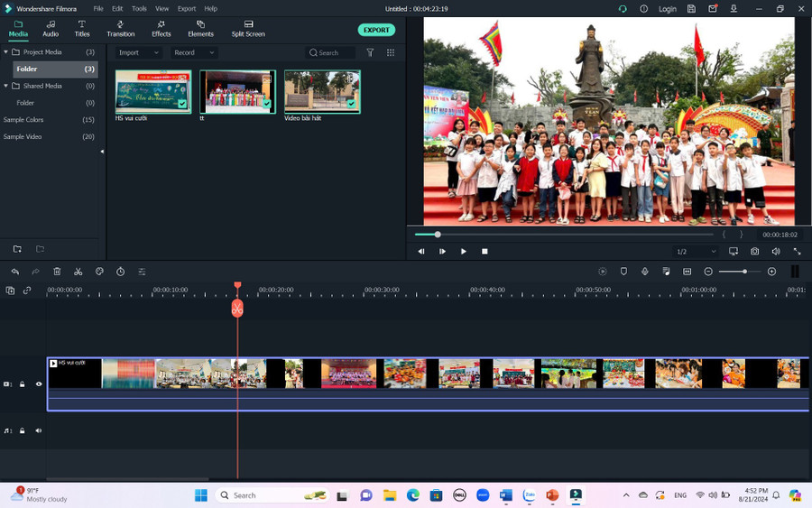Click the split scissors icon in timeline toolbar
Image resolution: width=812 pixels, height=508 pixels.
[x=78, y=272]
